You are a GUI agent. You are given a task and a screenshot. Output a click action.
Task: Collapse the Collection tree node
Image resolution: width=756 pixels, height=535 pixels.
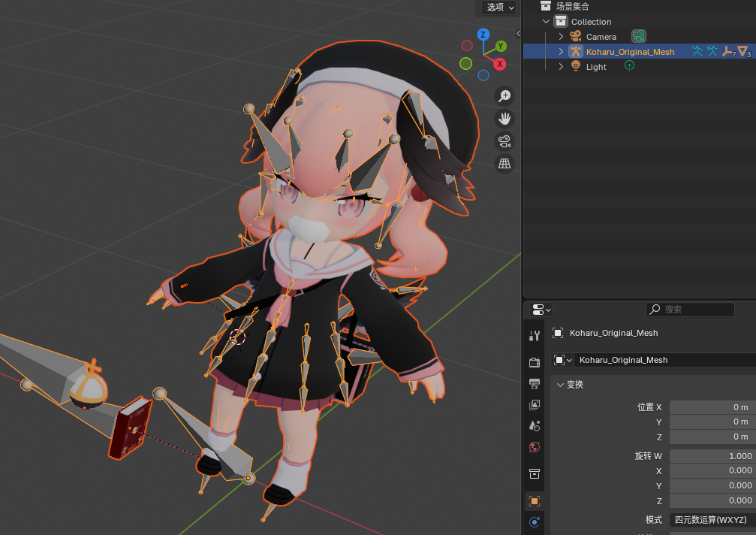tap(547, 21)
